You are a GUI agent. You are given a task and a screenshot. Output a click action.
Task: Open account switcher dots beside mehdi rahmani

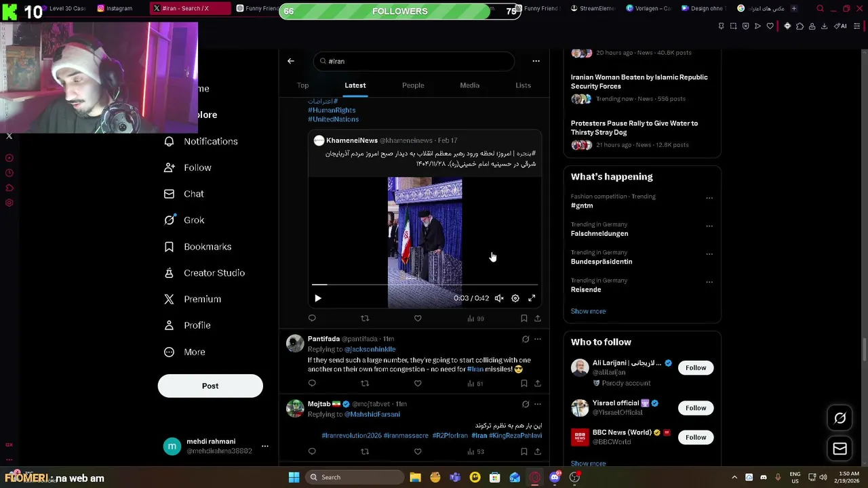click(x=265, y=446)
